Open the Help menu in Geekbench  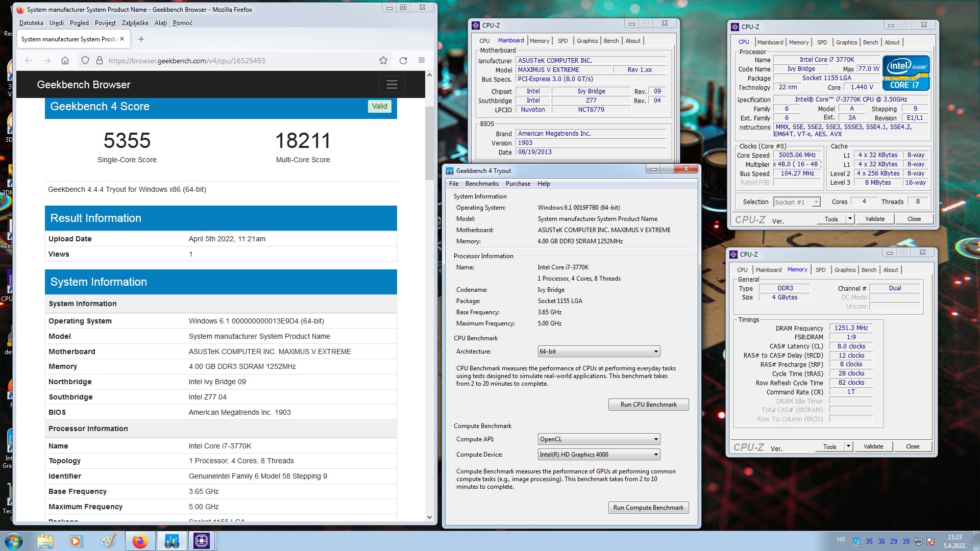coord(544,184)
